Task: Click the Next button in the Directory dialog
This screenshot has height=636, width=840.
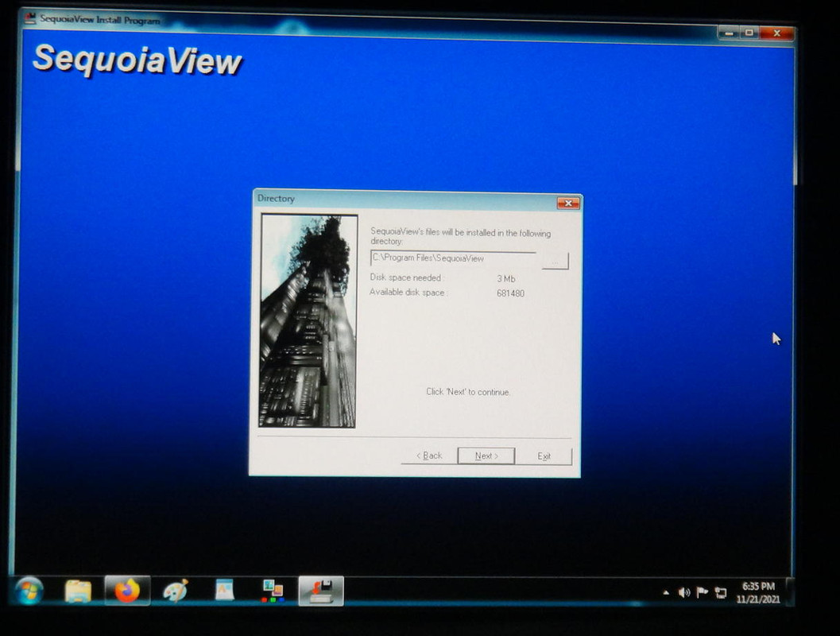Action: click(x=486, y=456)
